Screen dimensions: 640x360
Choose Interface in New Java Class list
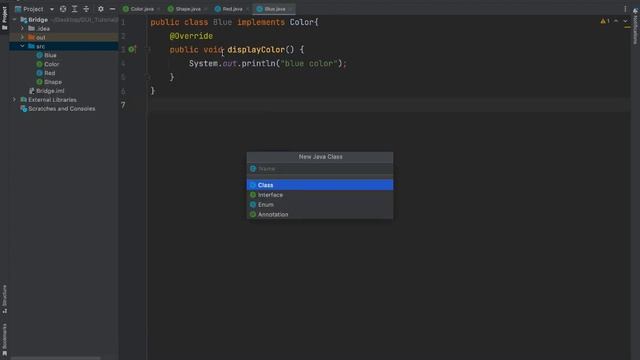[x=320, y=195]
